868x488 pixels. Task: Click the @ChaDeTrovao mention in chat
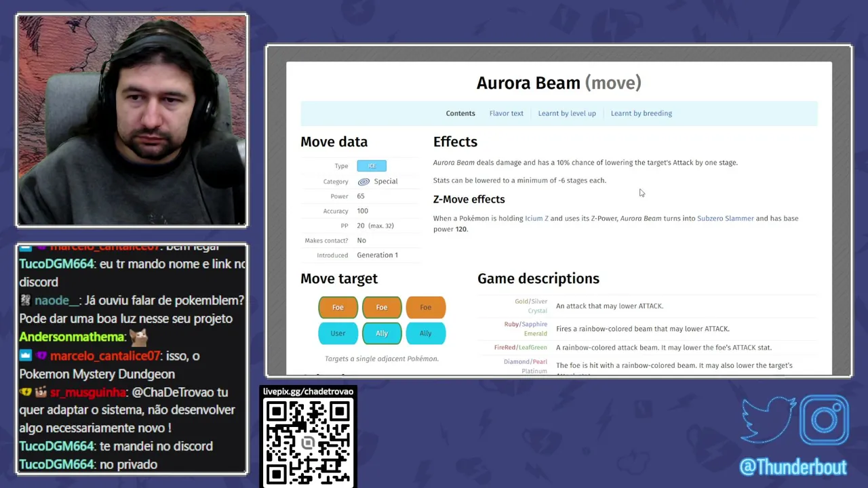172,392
